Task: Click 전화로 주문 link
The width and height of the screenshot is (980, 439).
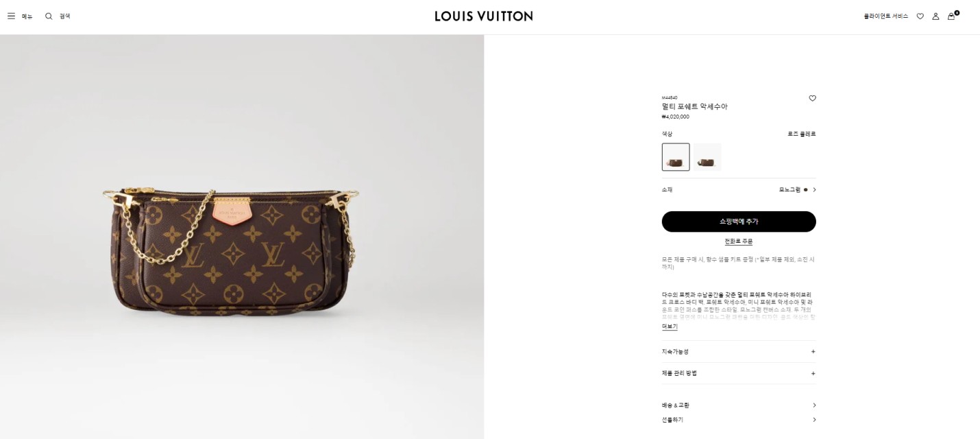Action: click(739, 241)
